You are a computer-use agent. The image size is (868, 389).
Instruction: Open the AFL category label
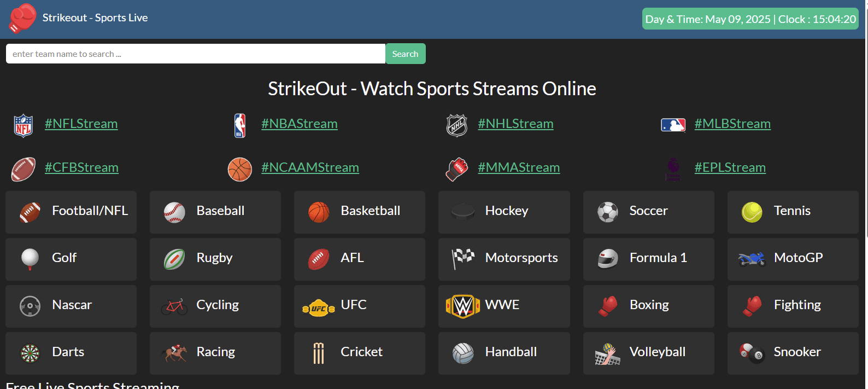pos(353,258)
